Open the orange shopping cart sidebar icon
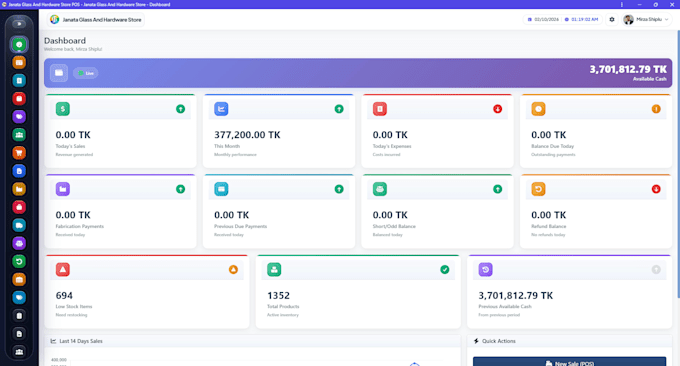Image resolution: width=680 pixels, height=366 pixels. pyautogui.click(x=19, y=153)
